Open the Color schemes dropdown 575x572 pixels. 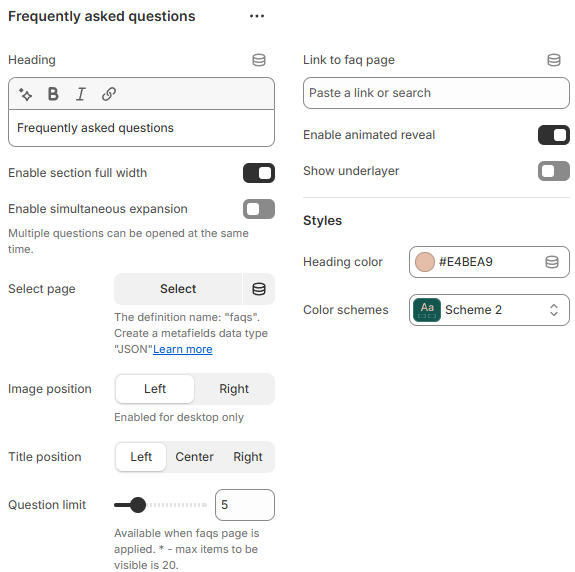[489, 310]
